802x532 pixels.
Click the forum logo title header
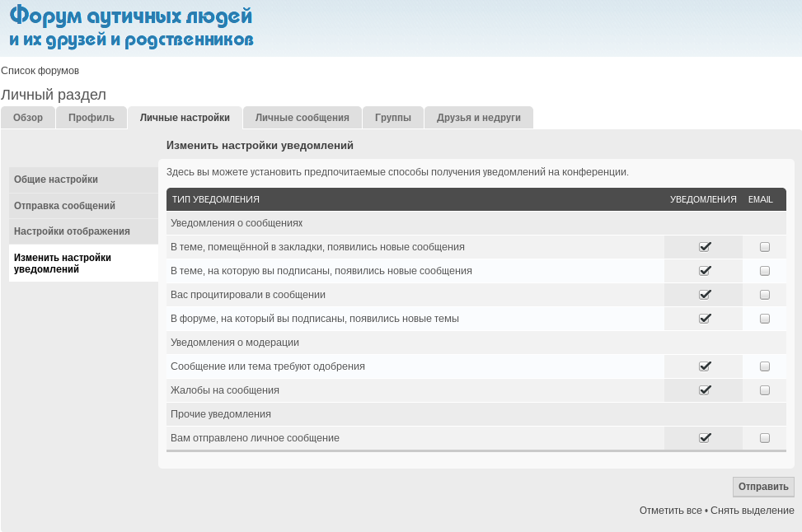[131, 27]
